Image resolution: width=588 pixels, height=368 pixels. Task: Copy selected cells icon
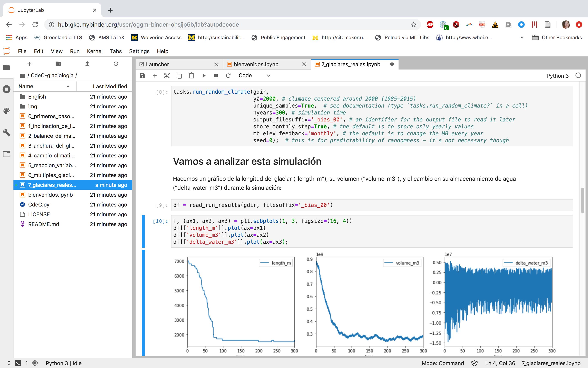179,76
